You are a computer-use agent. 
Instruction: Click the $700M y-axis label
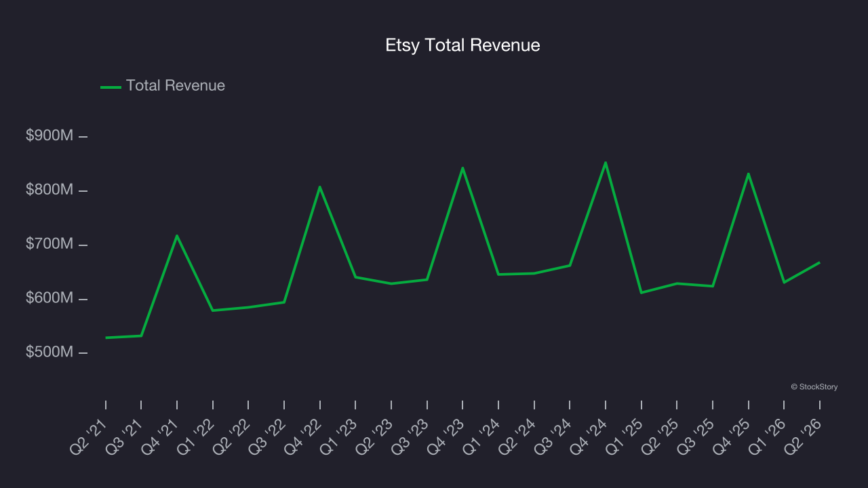pos(50,244)
